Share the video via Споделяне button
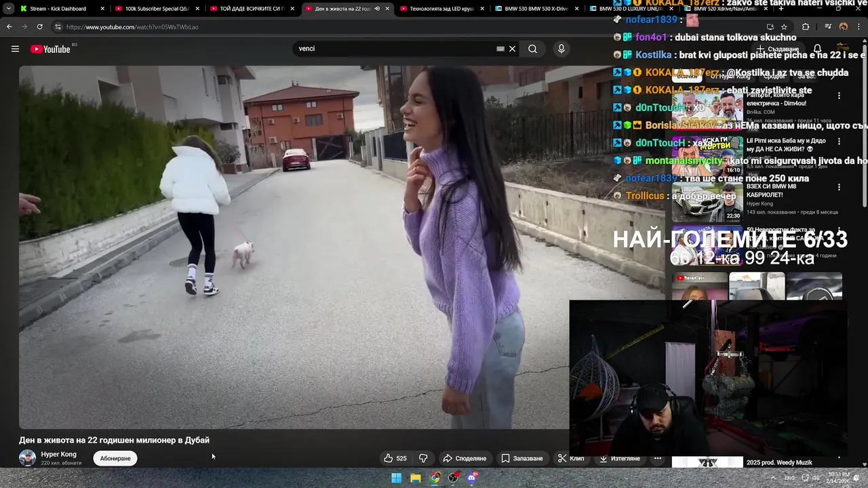This screenshot has height=488, width=868. 465,458
